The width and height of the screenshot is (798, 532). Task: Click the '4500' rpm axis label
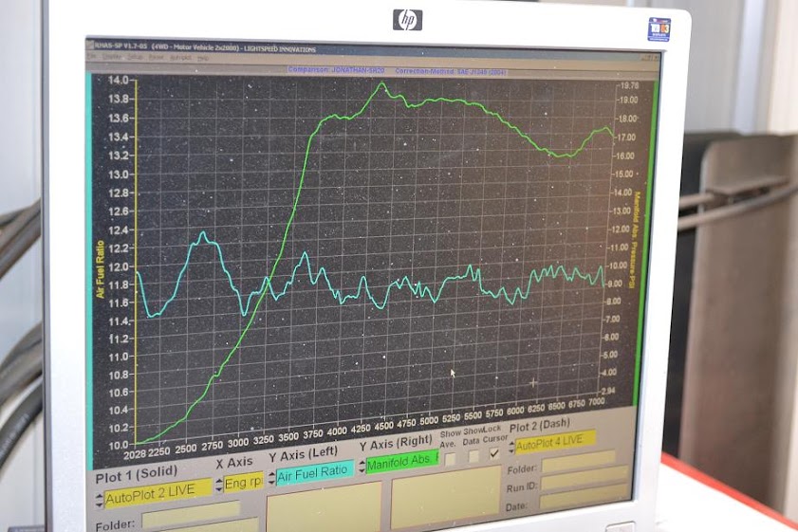383,426
